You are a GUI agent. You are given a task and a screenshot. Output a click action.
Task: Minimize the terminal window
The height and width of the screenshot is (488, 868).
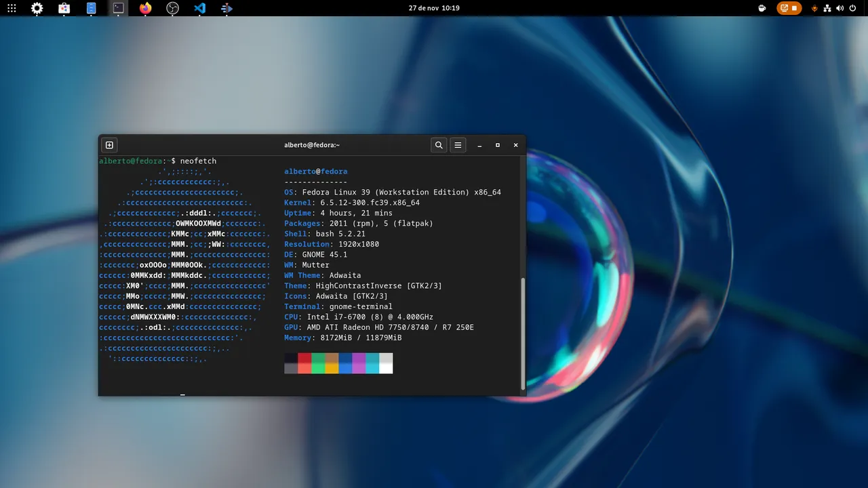tap(479, 145)
